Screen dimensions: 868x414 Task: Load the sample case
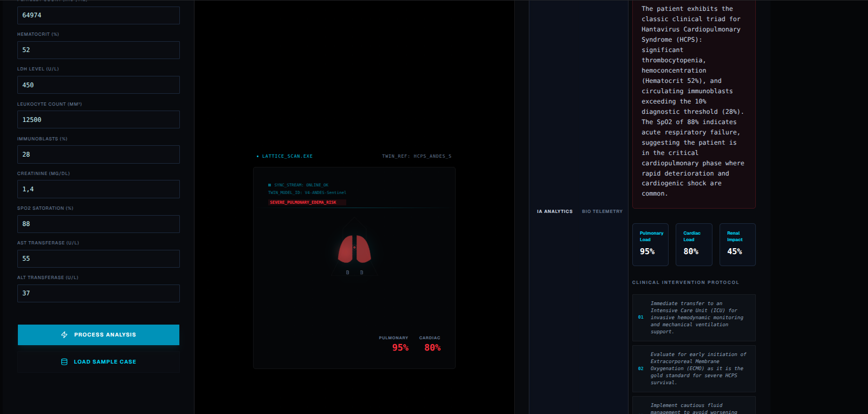pos(99,362)
